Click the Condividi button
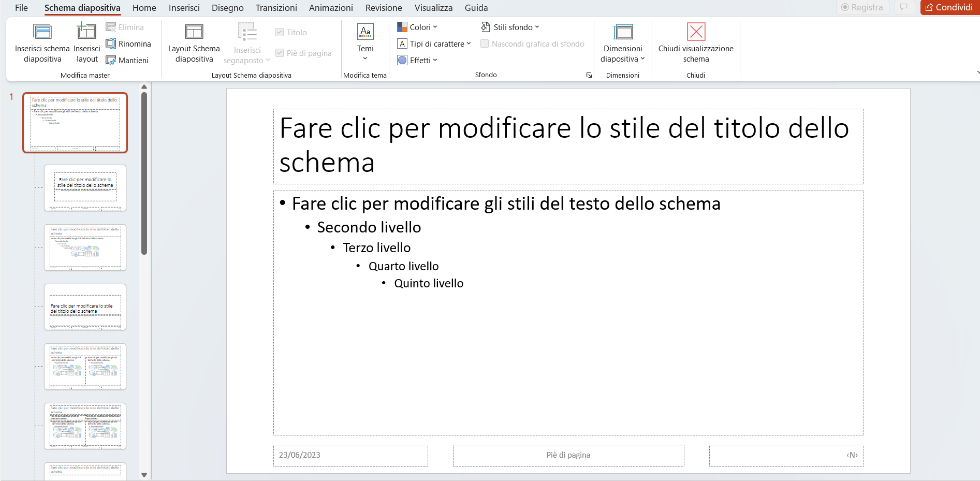The width and height of the screenshot is (980, 481). click(949, 8)
